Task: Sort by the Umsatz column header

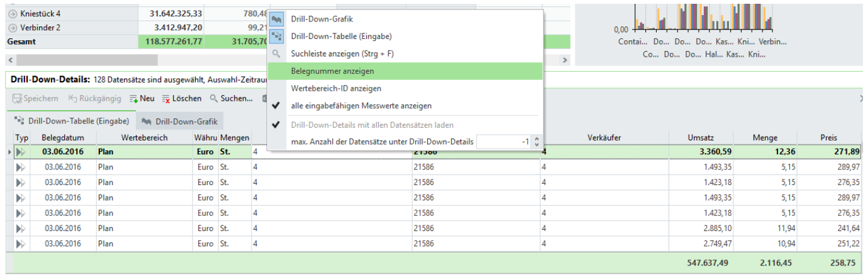Action: 699,138
